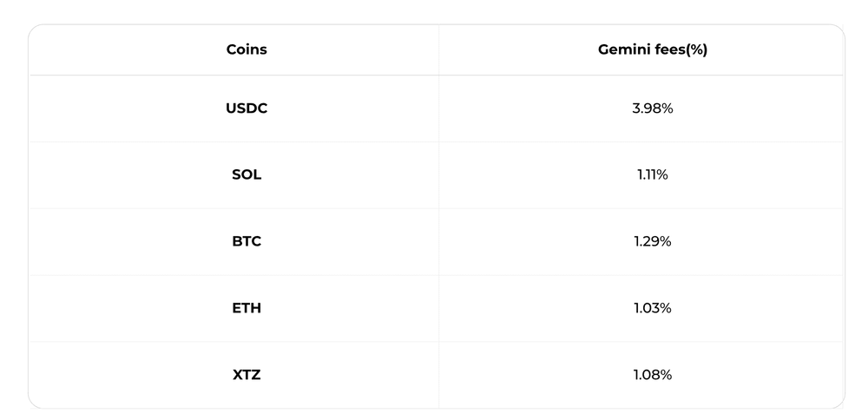Pick the Gemini fee listed for SOL
The width and height of the screenshot is (868, 420).
[x=652, y=174]
